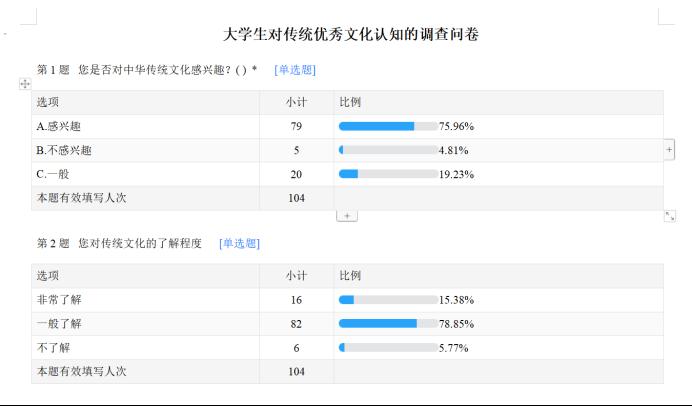Click the first [单选题] label

click(x=295, y=70)
